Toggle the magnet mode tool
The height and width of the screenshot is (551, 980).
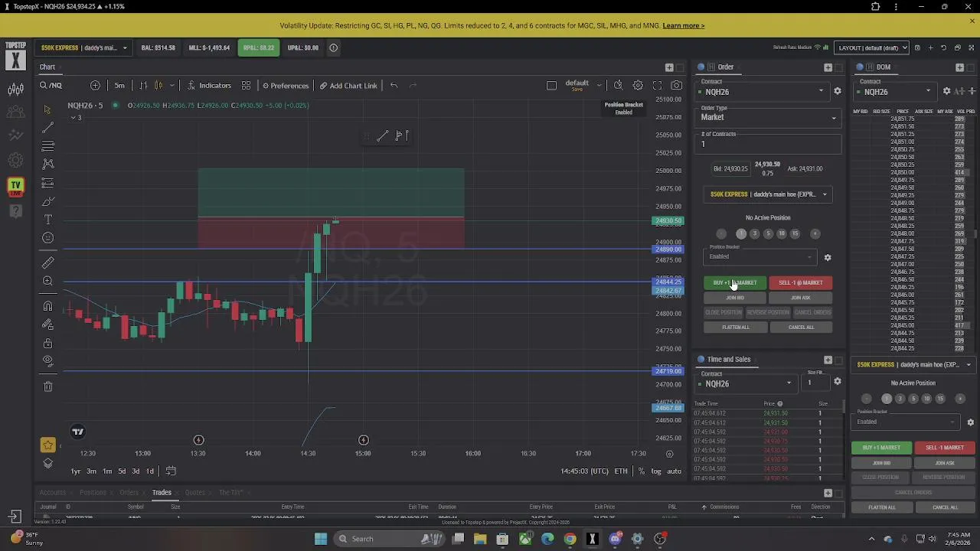[47, 306]
